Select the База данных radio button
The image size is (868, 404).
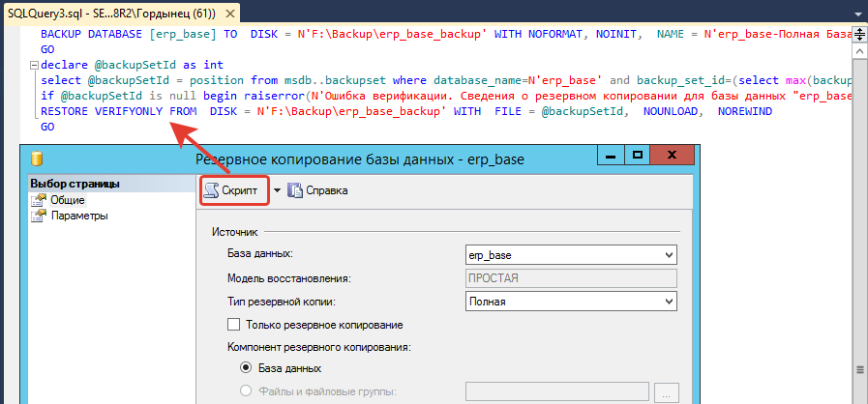coord(245,368)
